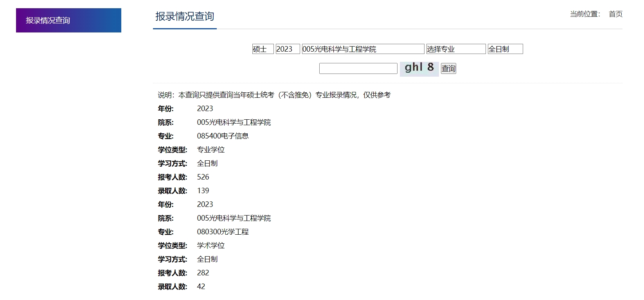Screen dimensions: 644x300
Task: Click the 说明 notice text line
Action: pyautogui.click(x=274, y=95)
